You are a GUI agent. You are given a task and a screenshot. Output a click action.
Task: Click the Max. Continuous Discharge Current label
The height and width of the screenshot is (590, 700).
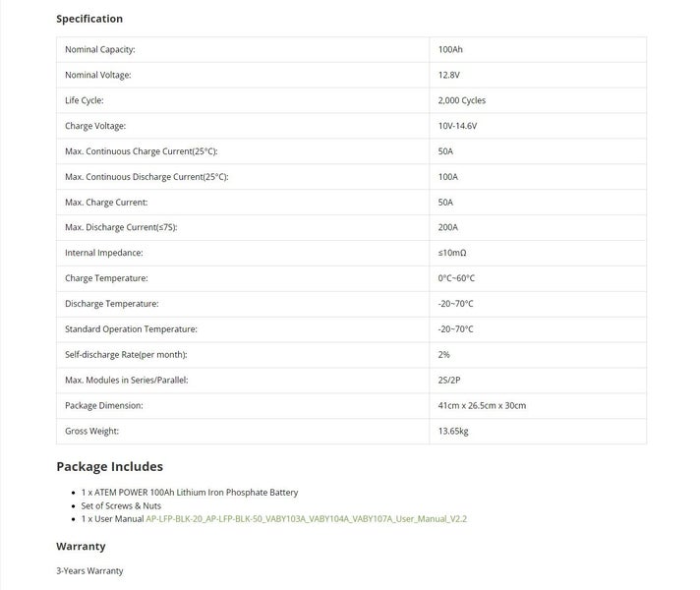pyautogui.click(x=146, y=177)
